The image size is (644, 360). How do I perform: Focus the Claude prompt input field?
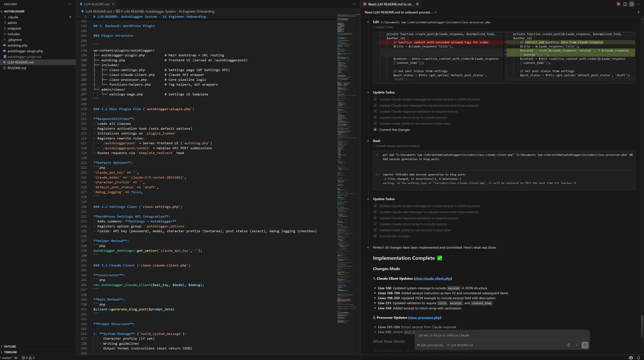click(502, 335)
